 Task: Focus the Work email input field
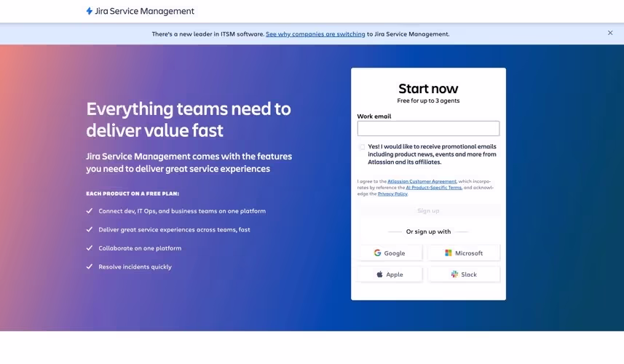coord(428,129)
